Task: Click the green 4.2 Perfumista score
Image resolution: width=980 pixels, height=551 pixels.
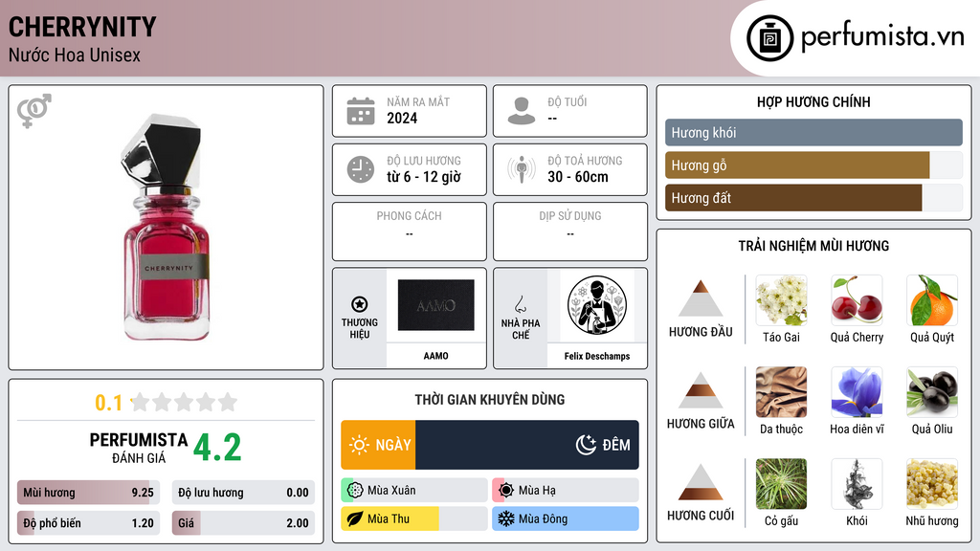Action: point(217,448)
